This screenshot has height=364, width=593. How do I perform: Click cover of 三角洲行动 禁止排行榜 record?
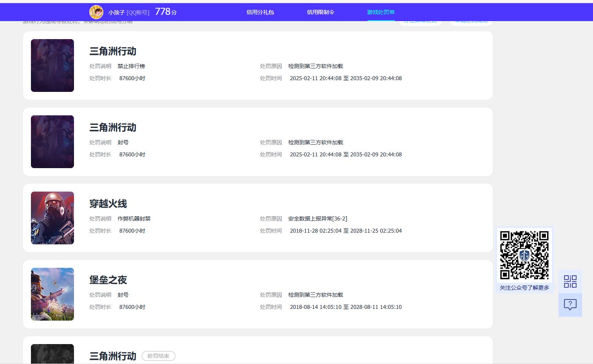[x=52, y=65]
